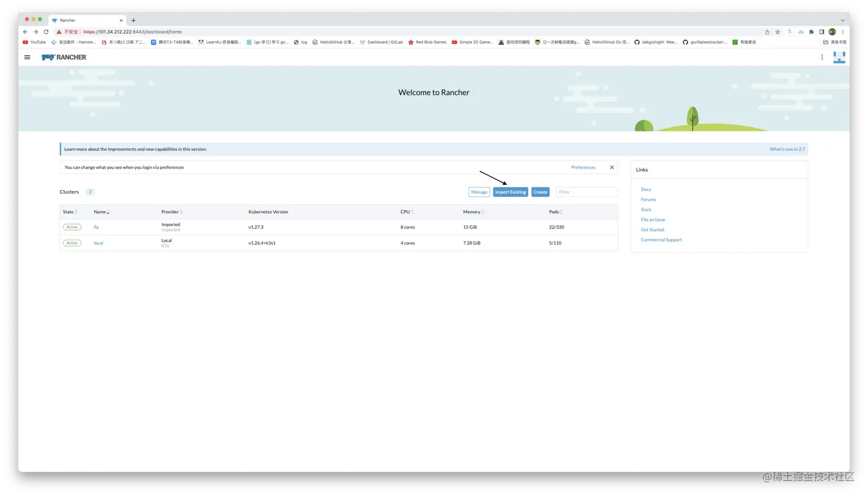868x496 pixels.
Task: Open the other bookmarks folder
Action: (835, 42)
